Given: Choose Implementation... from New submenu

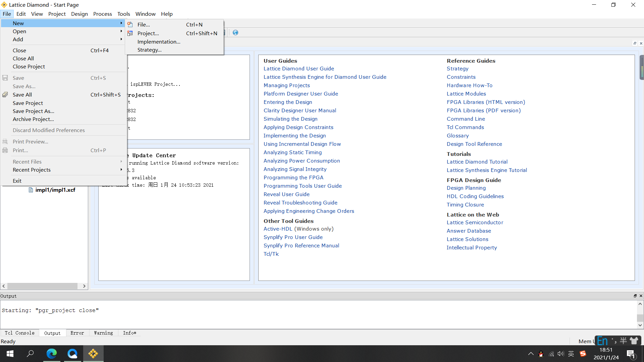Looking at the screenshot, I should click(x=159, y=42).
